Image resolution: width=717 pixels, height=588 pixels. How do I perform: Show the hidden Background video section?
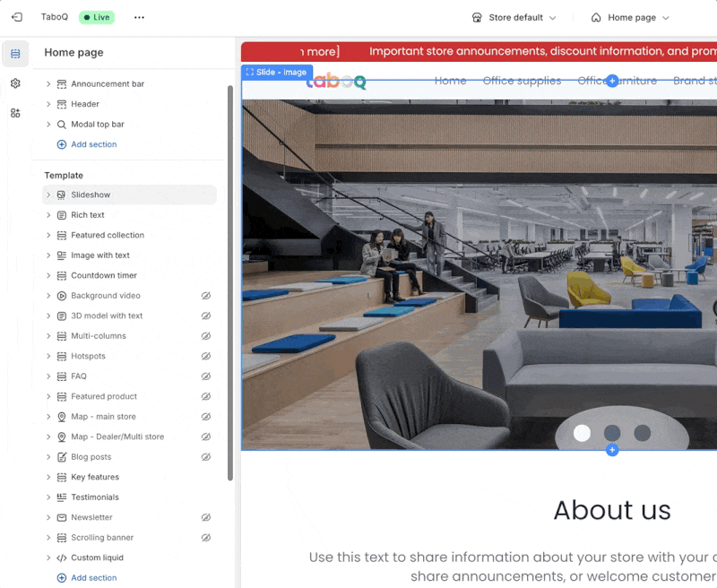[206, 296]
